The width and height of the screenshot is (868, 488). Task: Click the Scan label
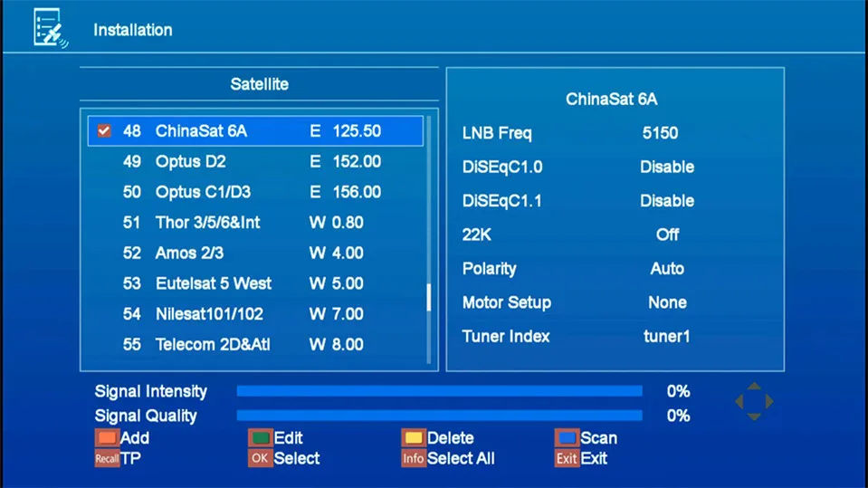[x=599, y=437]
